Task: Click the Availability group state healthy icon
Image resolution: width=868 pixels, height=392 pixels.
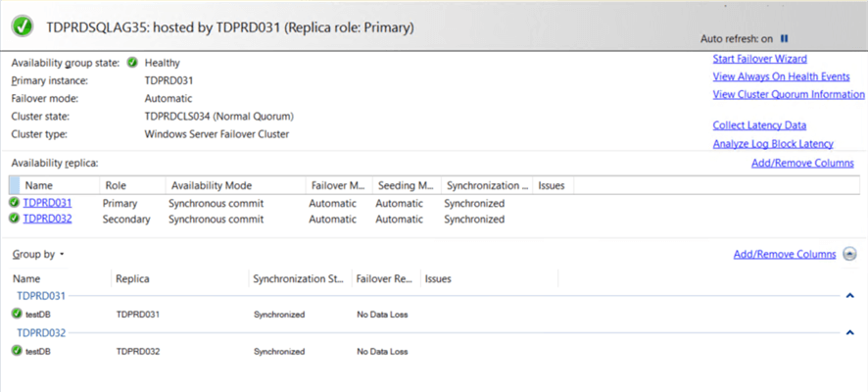Action: [x=132, y=63]
